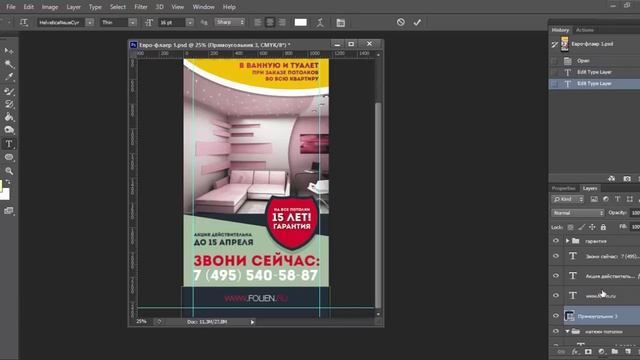Viewport: 640px width, 360px height.
Task: Center text in options bar
Action: coord(270,22)
